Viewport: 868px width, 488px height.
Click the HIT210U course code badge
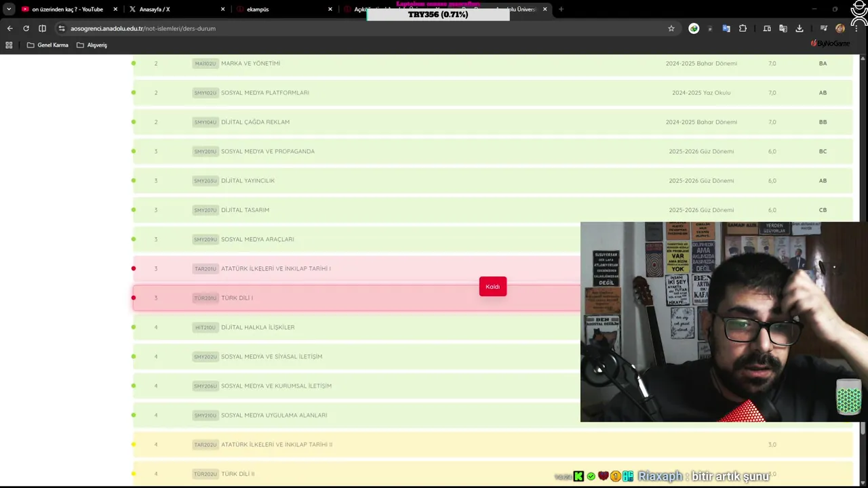tap(205, 327)
